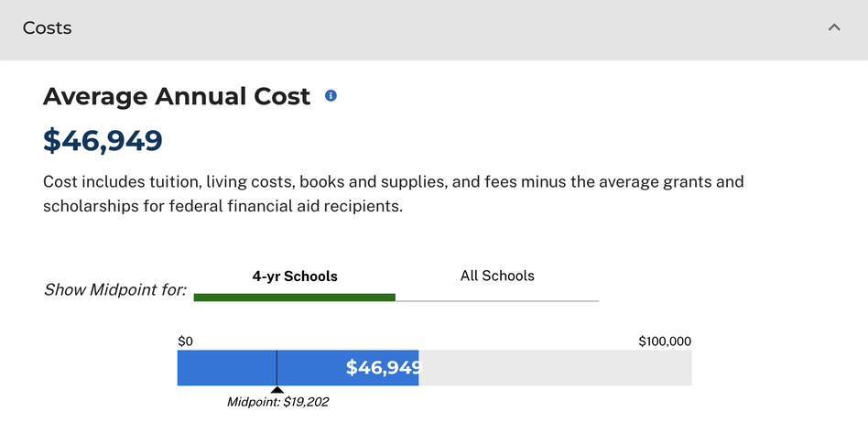
Task: Click the gray Costs accordion header bar
Action: (x=434, y=30)
